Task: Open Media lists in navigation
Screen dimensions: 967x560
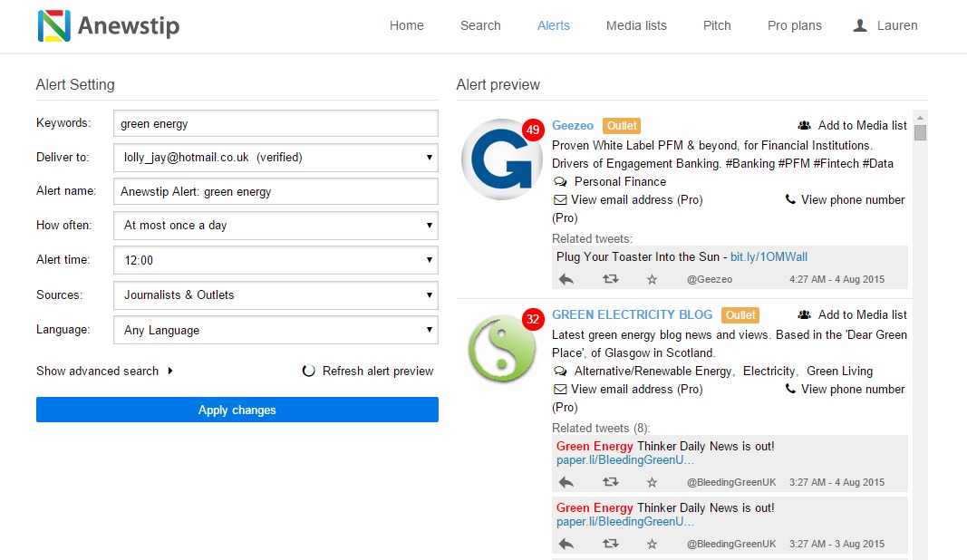Action: tap(636, 25)
